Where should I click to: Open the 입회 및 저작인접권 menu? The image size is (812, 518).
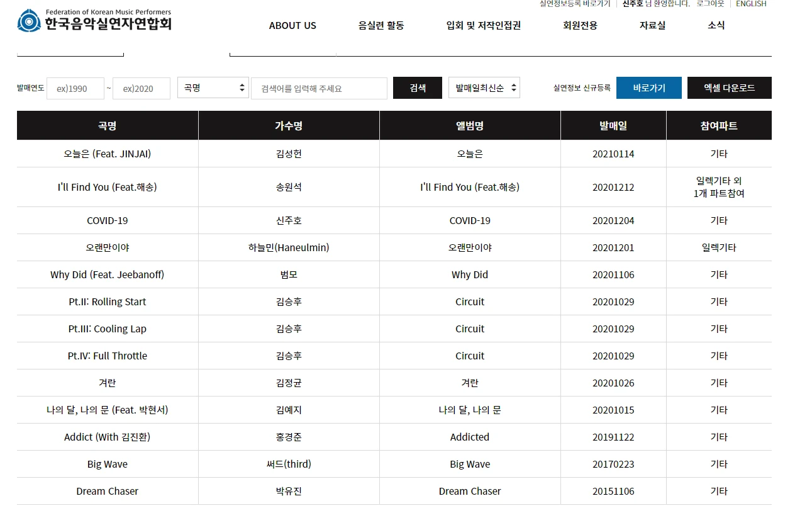(484, 26)
